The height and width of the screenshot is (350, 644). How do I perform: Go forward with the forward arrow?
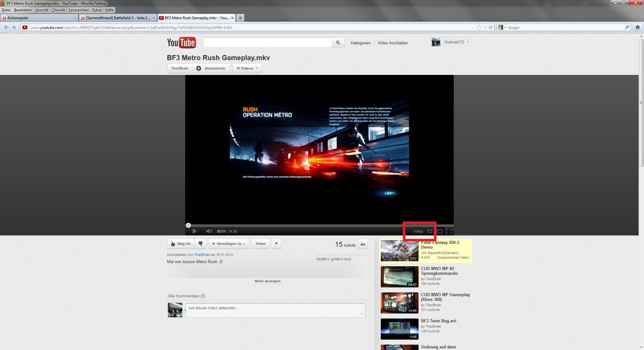(14, 27)
